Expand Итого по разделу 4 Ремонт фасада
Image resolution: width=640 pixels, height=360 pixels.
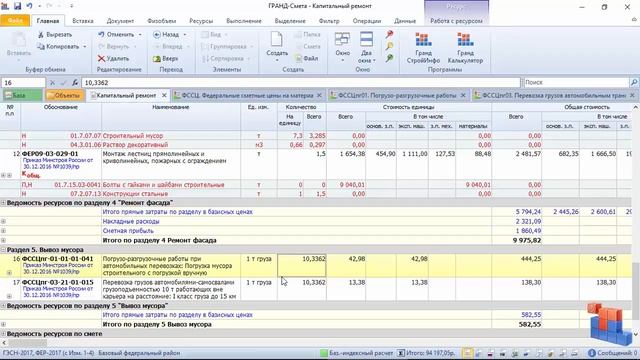coord(3,240)
